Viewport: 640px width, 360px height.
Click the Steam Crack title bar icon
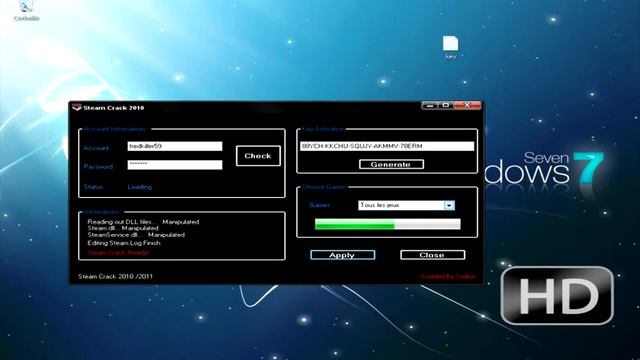(77, 108)
